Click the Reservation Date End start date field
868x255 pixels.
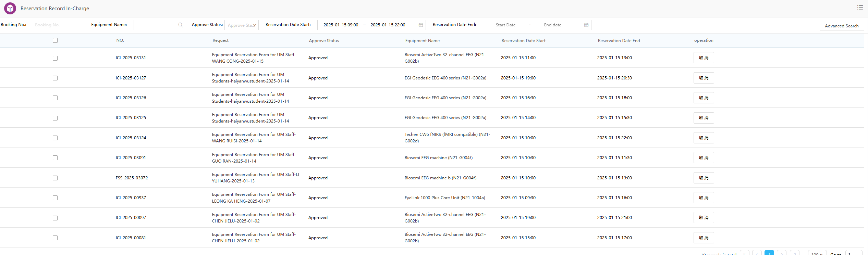coord(505,25)
